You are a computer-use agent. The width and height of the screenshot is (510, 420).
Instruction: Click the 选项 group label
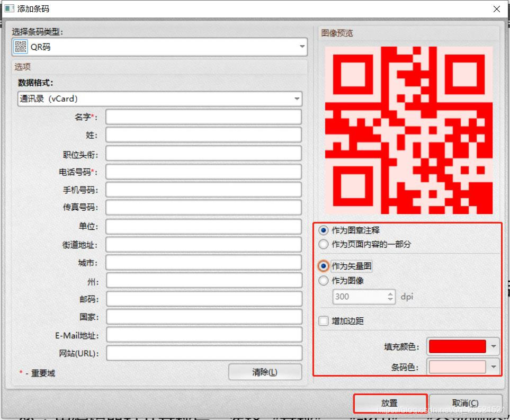click(22, 67)
